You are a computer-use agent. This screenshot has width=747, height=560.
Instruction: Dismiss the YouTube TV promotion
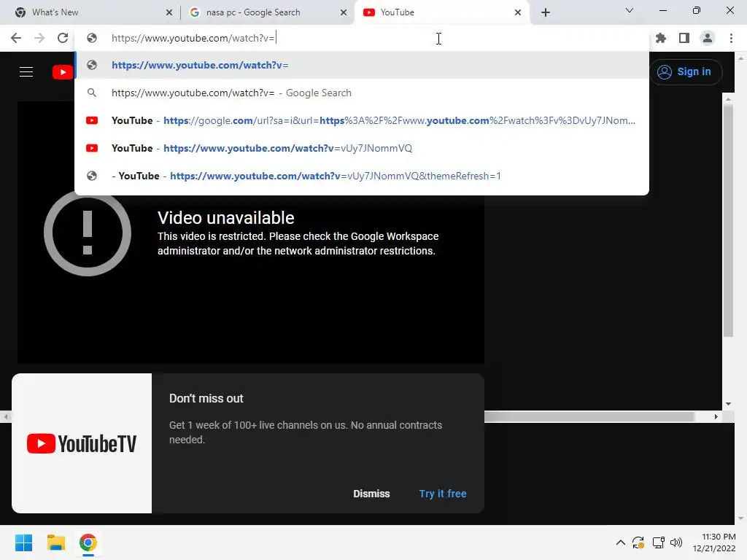[371, 494]
